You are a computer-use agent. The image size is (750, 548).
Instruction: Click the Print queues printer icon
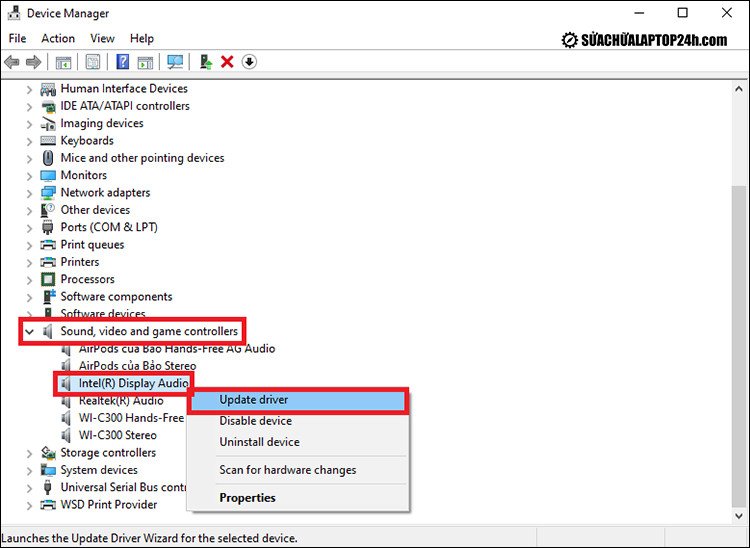pos(48,245)
